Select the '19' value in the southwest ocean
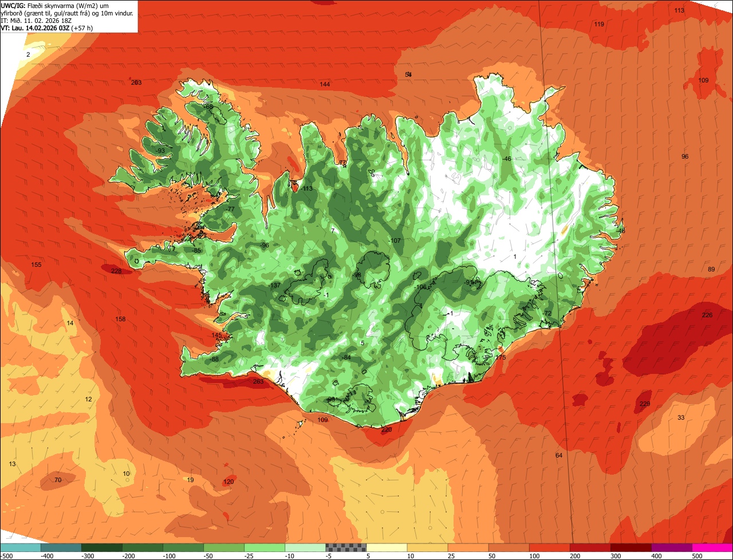The width and height of the screenshot is (733, 560). [x=191, y=480]
